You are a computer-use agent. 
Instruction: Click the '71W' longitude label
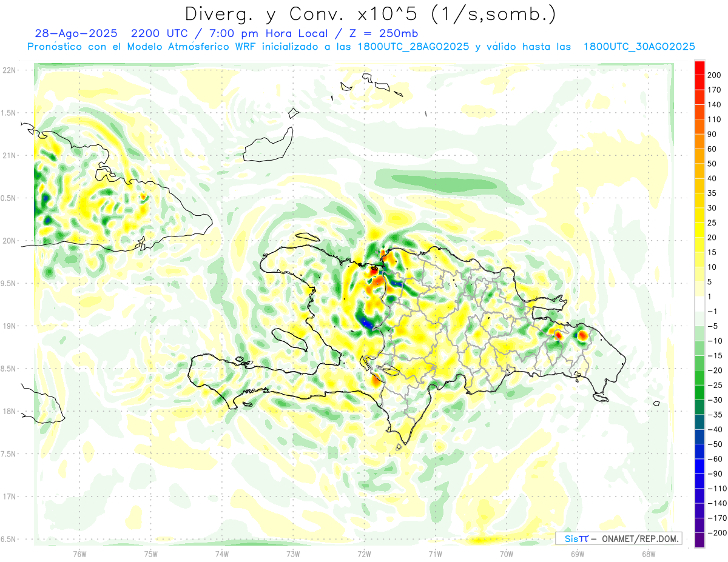coord(435,554)
